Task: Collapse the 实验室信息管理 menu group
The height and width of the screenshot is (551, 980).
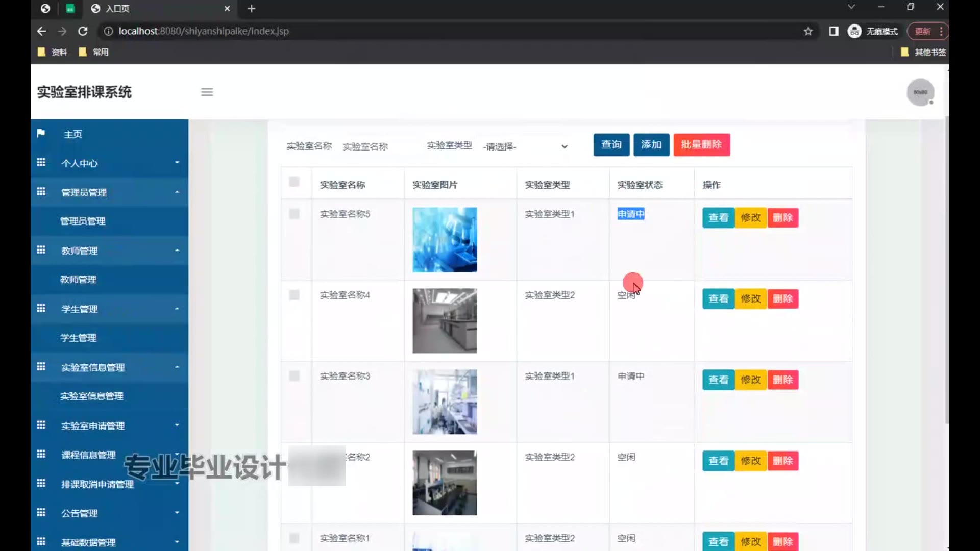Action: 109,367
